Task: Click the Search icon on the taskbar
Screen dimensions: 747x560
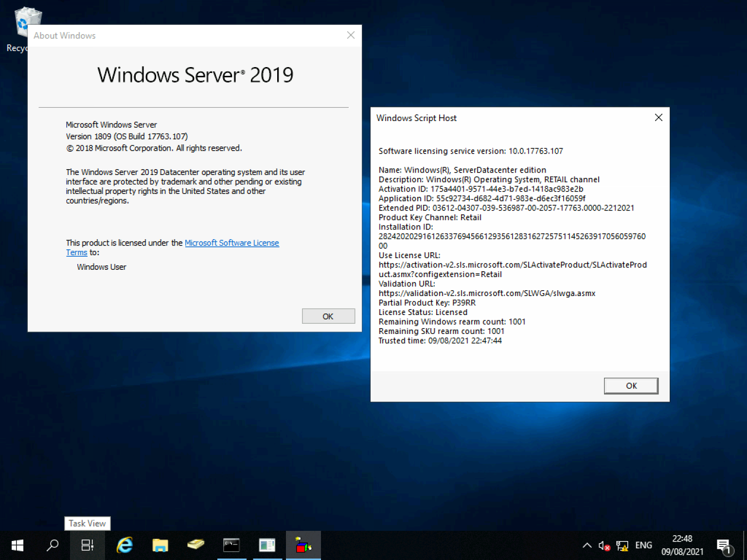Action: click(x=53, y=545)
